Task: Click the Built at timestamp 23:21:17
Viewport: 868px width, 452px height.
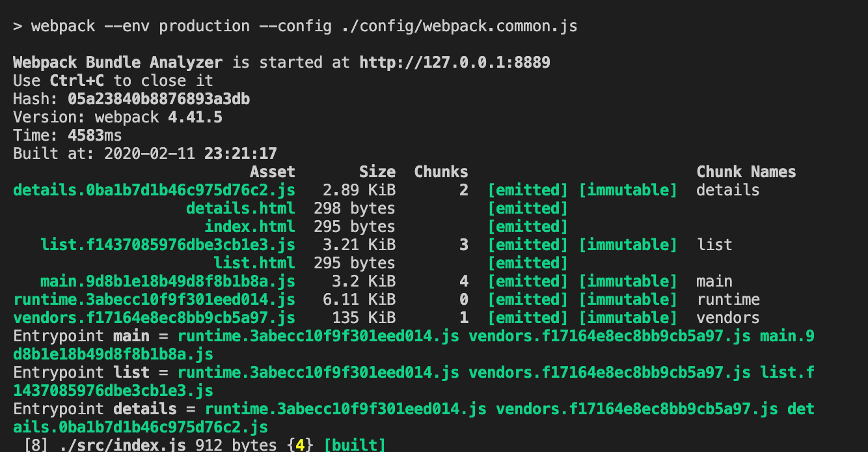Action: point(240,154)
